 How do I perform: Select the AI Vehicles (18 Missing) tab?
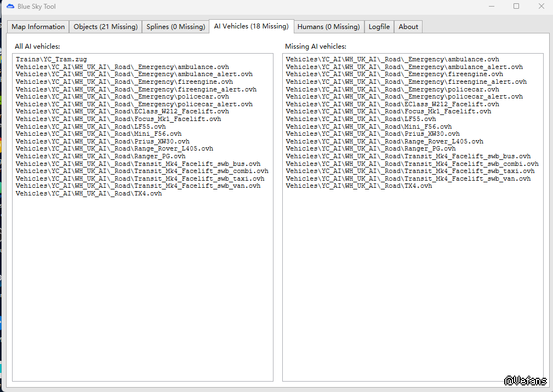point(251,26)
